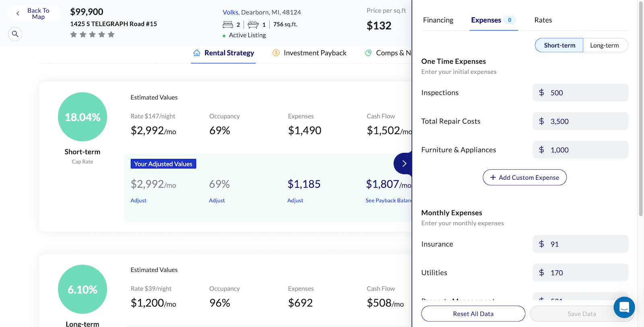Image resolution: width=644 pixels, height=327 pixels.
Task: Select the Short-term toggle option
Action: tap(559, 45)
